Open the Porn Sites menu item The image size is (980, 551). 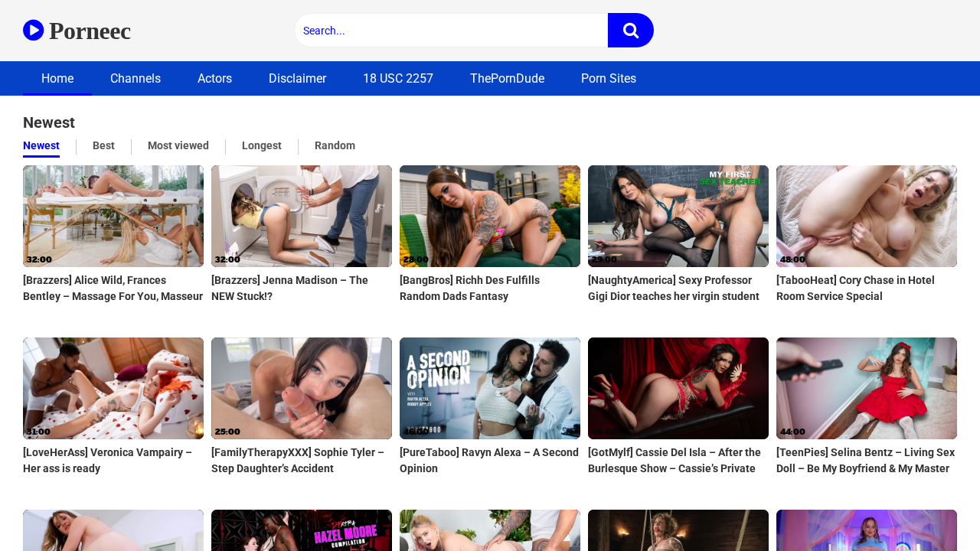pyautogui.click(x=609, y=78)
